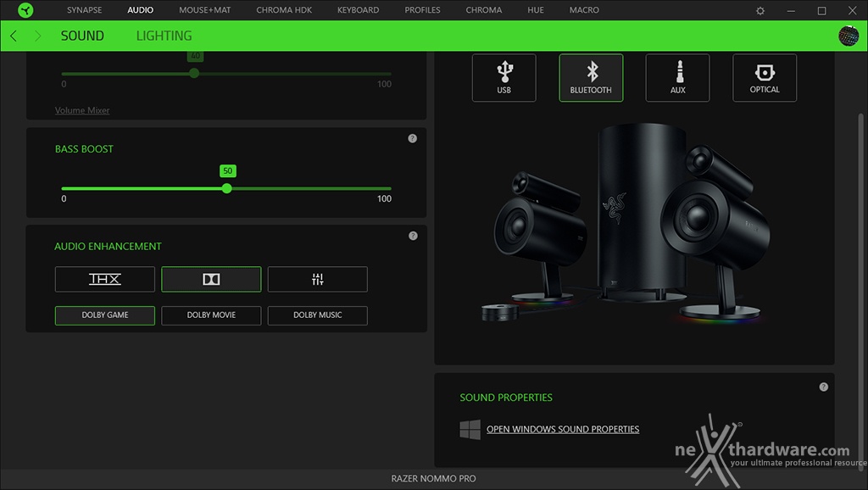The image size is (868, 490).
Task: Open the Profiles tab
Action: pos(422,10)
